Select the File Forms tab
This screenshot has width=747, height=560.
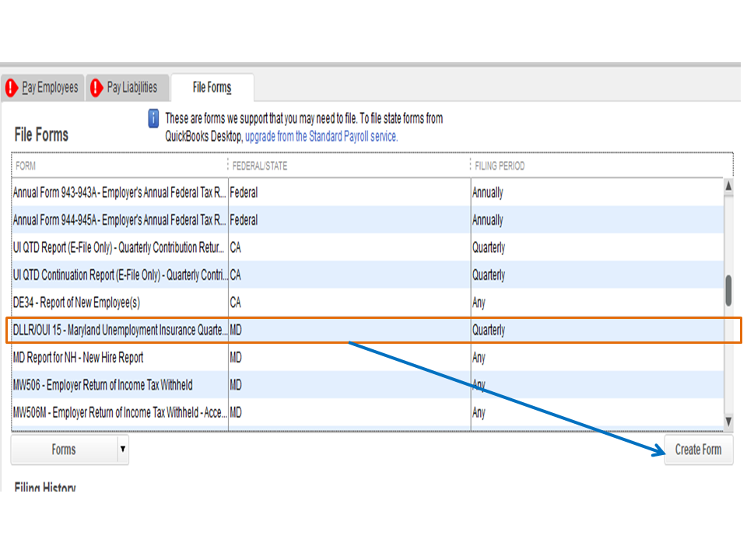(212, 88)
